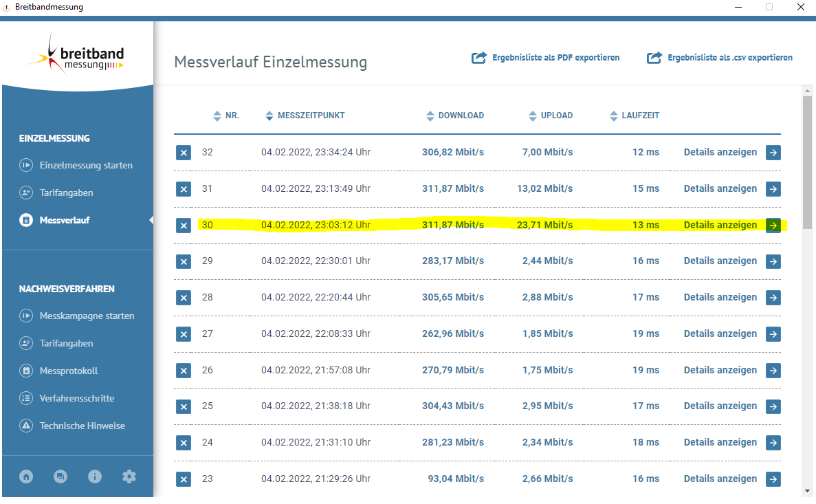Select upload value 23,71 Mbit/s
816x504 pixels.
point(545,225)
